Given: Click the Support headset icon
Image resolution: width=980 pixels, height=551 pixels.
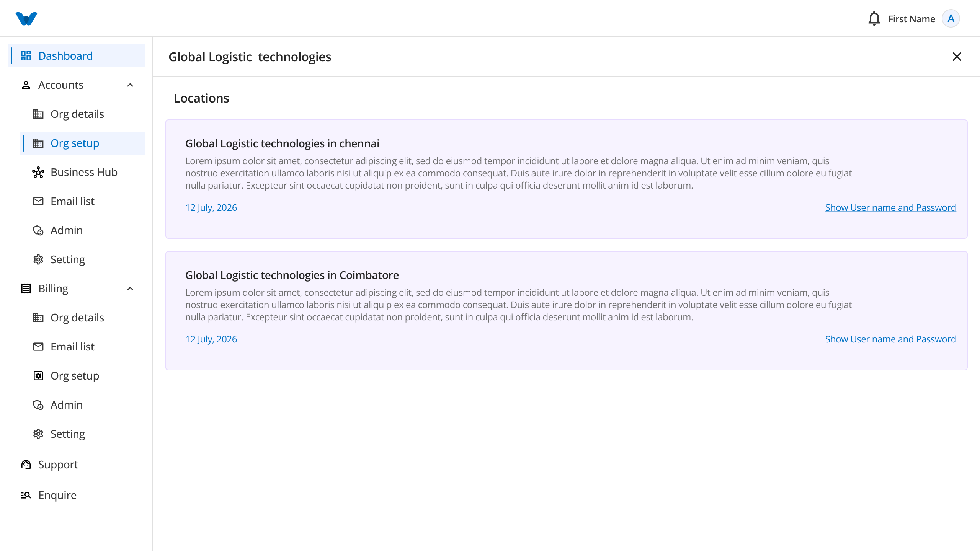Looking at the screenshot, I should pyautogui.click(x=26, y=465).
